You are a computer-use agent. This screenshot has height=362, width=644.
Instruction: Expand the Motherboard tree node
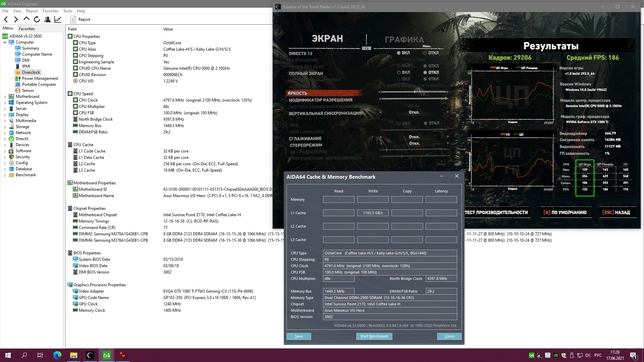(5, 97)
